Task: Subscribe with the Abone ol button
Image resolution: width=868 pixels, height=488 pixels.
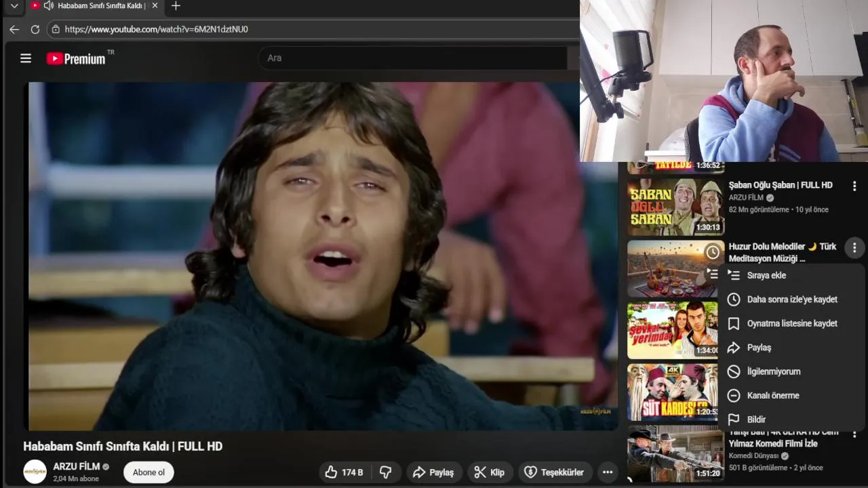Action: [149, 472]
